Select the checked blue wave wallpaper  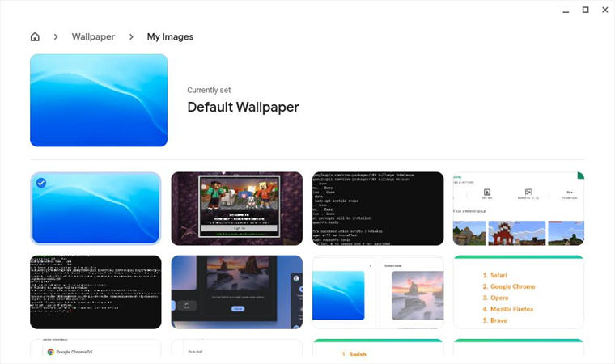coord(95,208)
